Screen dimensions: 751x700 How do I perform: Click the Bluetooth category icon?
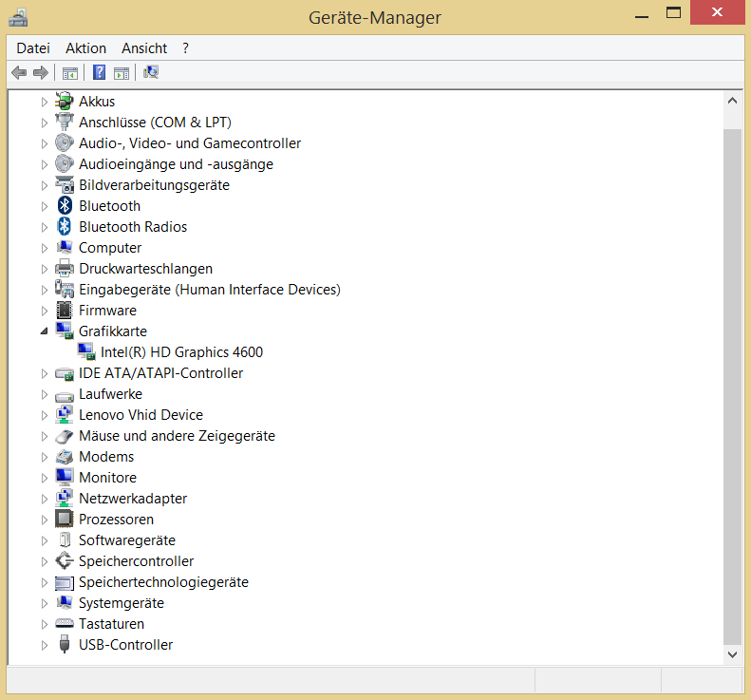coord(65,205)
